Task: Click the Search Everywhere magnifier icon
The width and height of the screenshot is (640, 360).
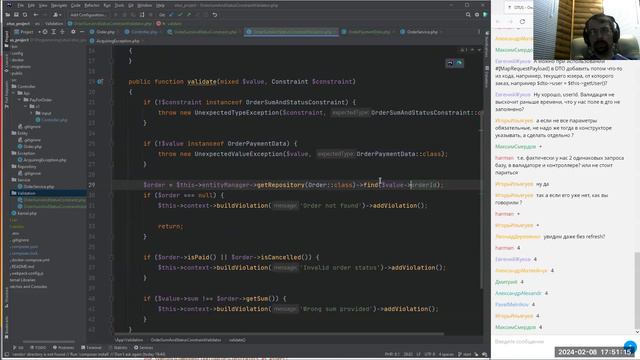Action: (468, 15)
